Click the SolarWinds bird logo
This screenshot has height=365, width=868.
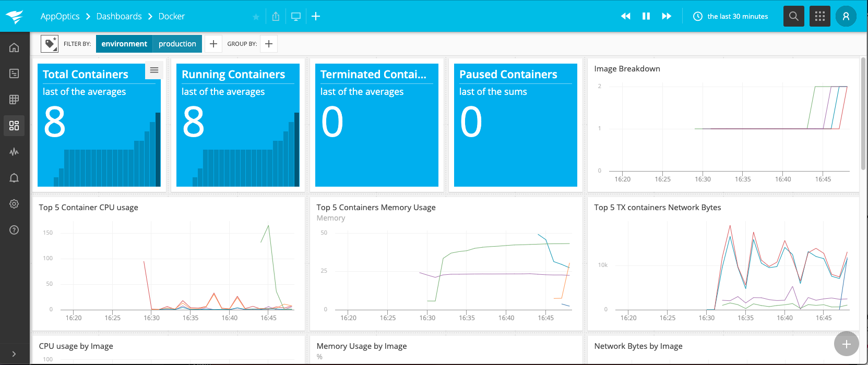[x=15, y=17]
